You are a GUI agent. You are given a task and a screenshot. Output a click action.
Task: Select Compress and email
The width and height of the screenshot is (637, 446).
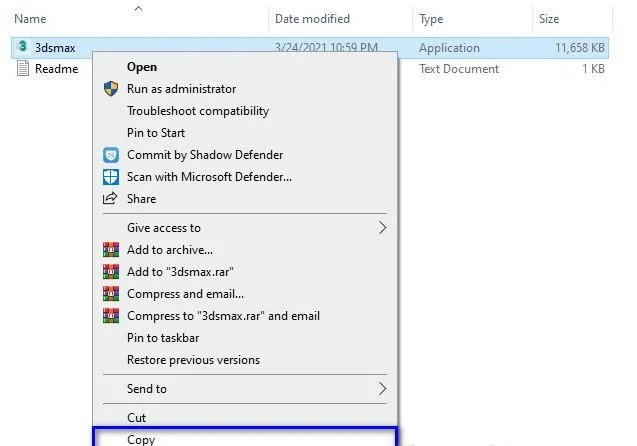[245, 294]
